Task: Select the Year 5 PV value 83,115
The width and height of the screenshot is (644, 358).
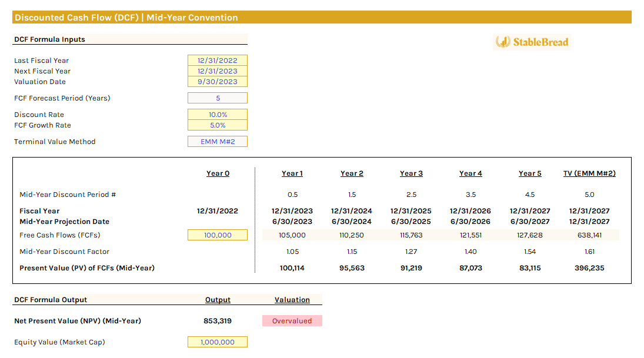Action: 530,267
